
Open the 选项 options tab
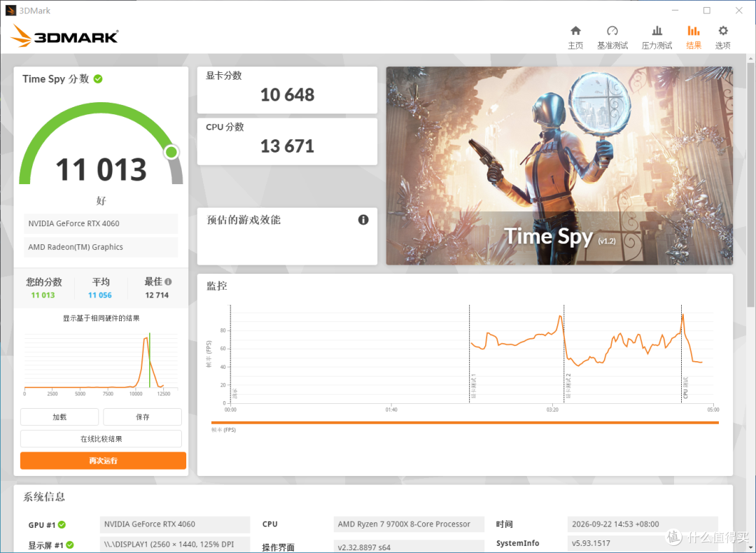[722, 38]
